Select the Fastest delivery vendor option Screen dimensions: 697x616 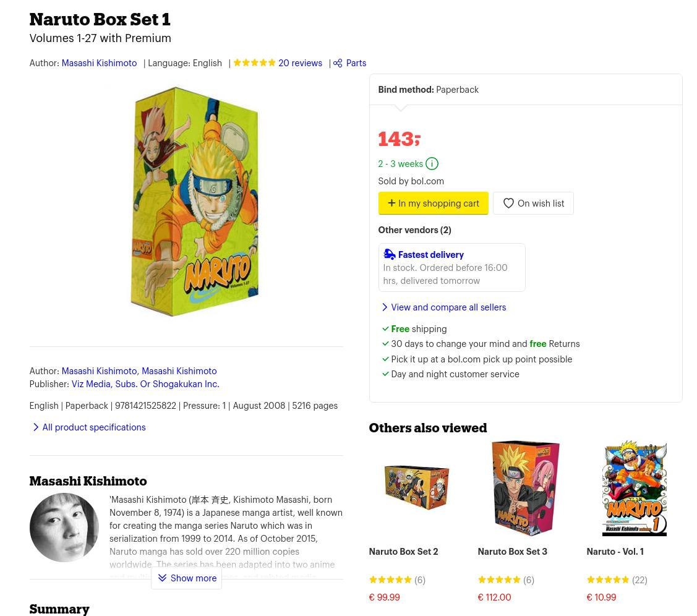[x=451, y=268]
